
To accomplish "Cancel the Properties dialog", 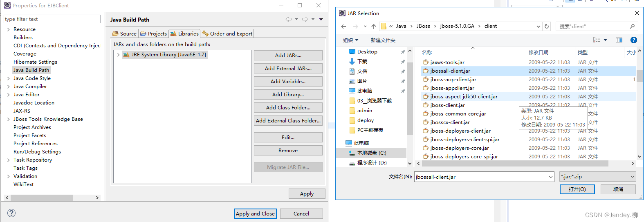I will click(x=301, y=213).
